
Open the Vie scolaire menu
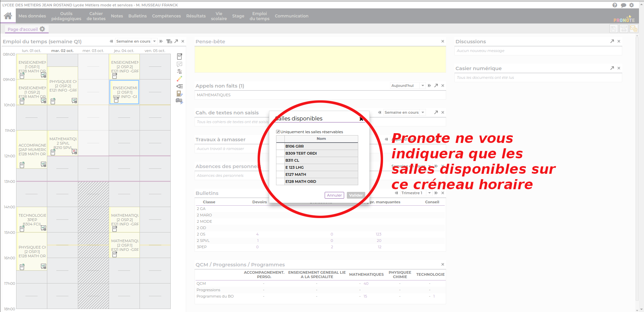click(219, 16)
